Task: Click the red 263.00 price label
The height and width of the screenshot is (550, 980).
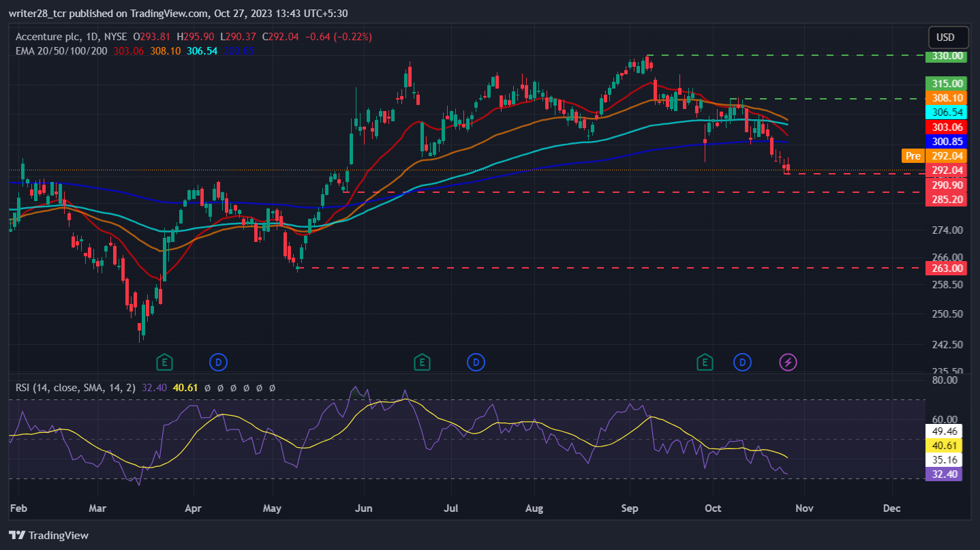Action: coord(946,268)
